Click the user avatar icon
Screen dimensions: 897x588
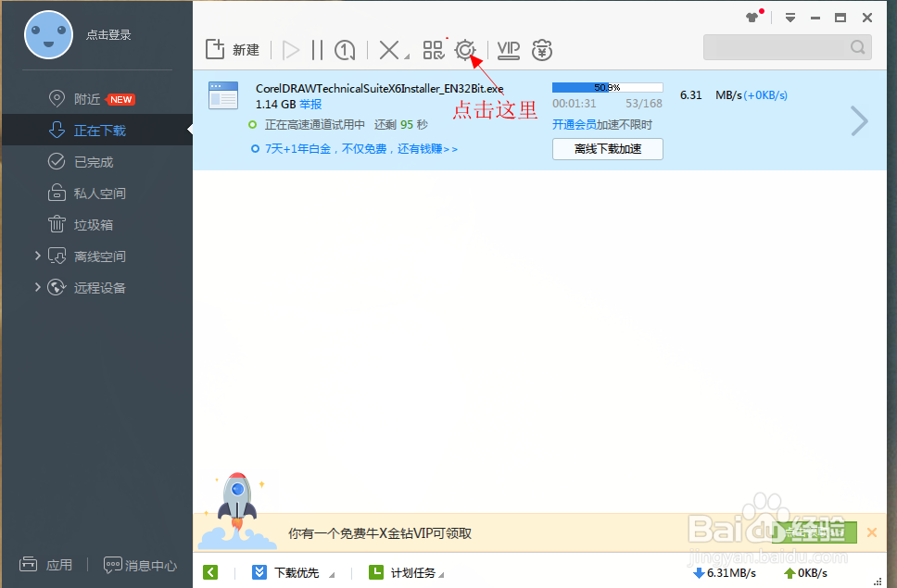pyautogui.click(x=48, y=35)
